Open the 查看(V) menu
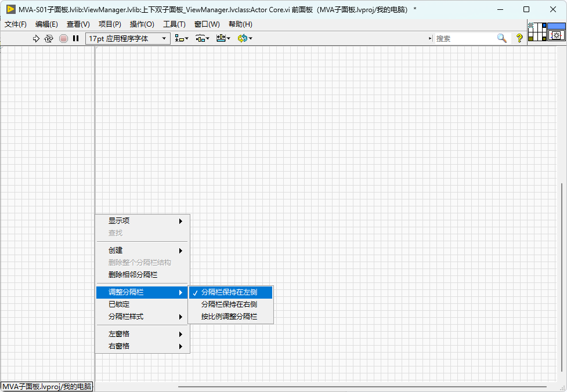The image size is (567, 392). point(78,24)
